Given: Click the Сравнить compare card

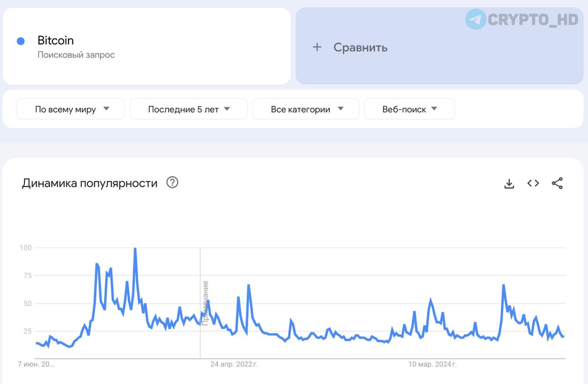Looking at the screenshot, I should (x=440, y=46).
